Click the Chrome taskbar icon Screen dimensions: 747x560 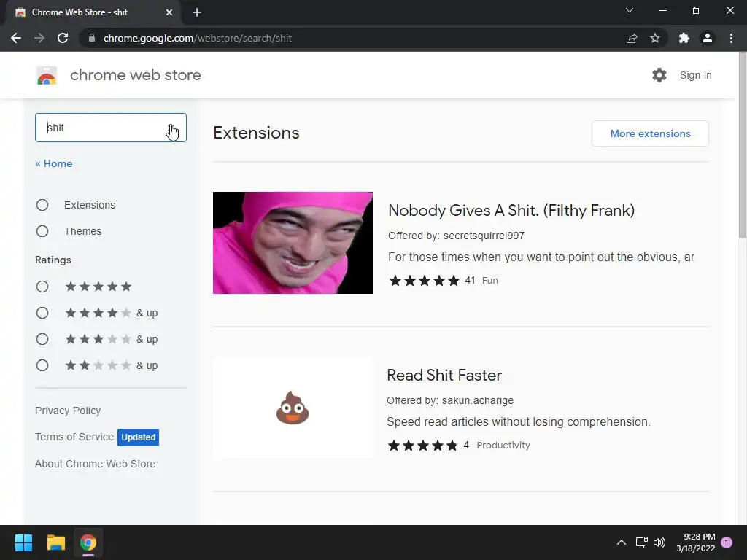click(x=88, y=542)
